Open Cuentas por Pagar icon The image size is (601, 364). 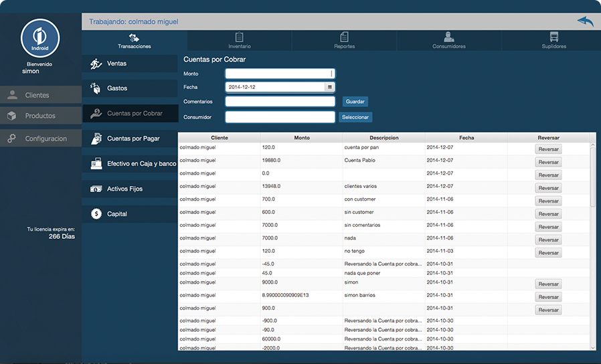pyautogui.click(x=96, y=139)
